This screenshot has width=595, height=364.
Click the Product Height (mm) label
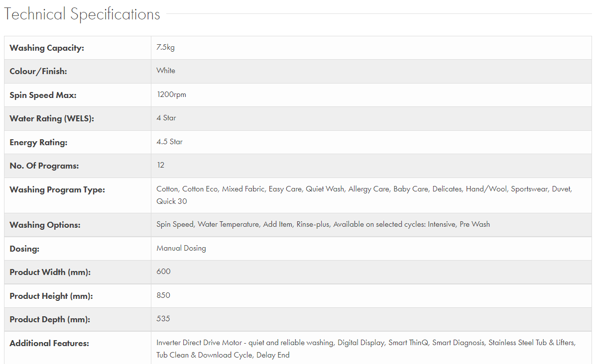coord(51,296)
